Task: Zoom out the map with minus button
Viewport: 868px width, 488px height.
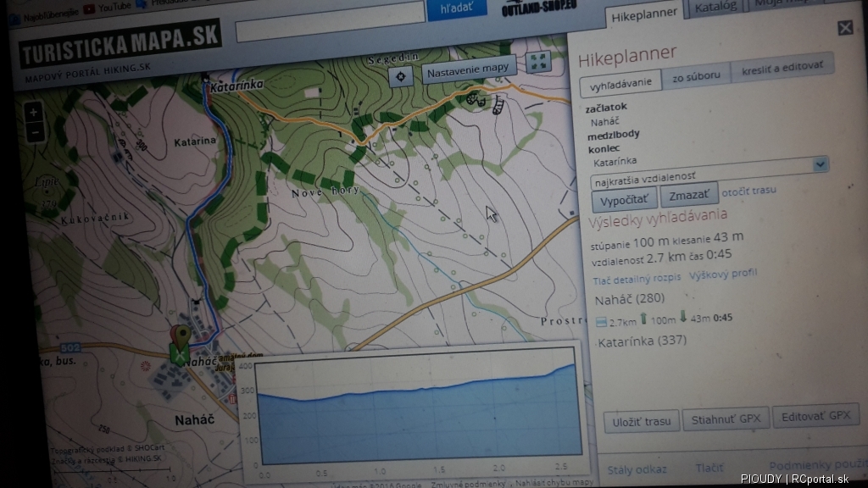Action: [34, 133]
